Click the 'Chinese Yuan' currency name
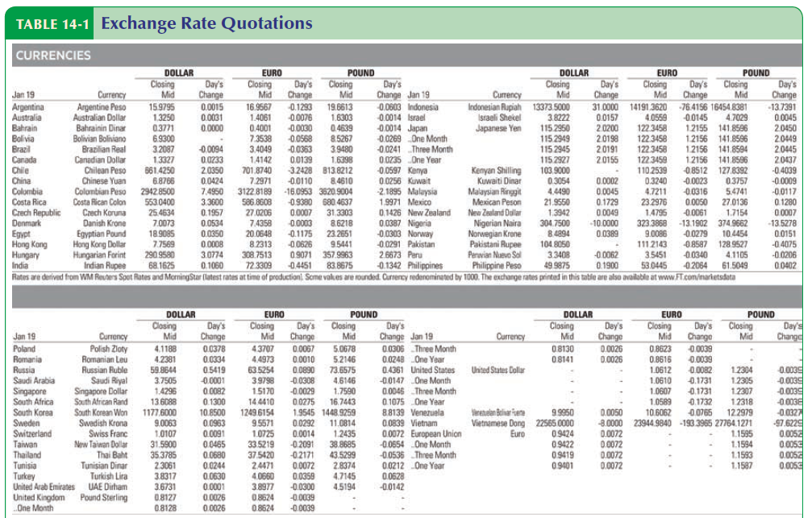The width and height of the screenshot is (812, 518). click(104, 180)
